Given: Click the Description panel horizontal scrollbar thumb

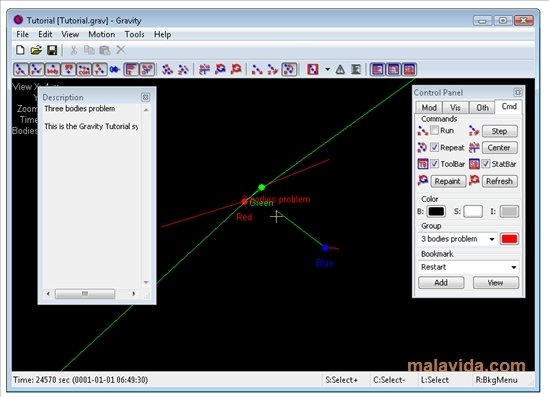Looking at the screenshot, I should pos(85,293).
